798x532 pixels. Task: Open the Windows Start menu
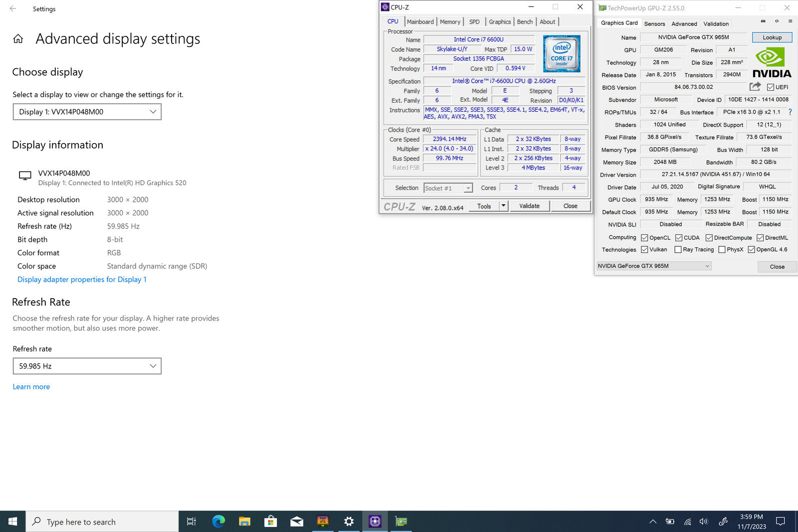pos(13,522)
